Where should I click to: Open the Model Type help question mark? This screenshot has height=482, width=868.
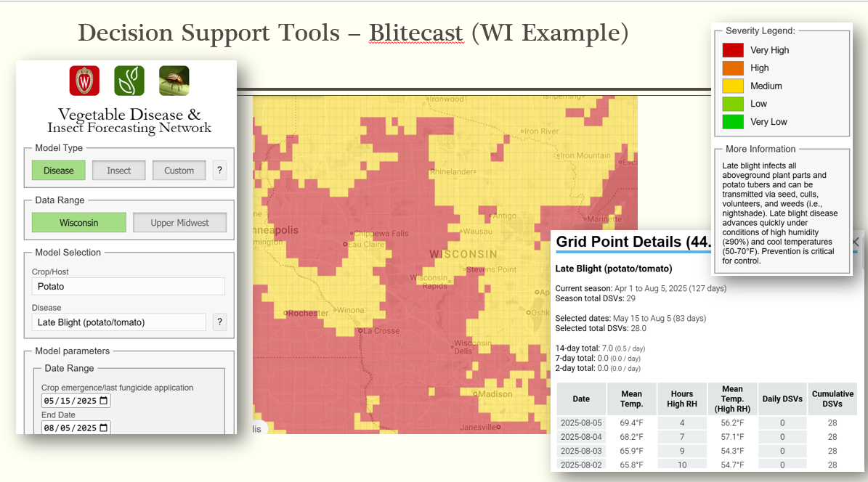(219, 171)
